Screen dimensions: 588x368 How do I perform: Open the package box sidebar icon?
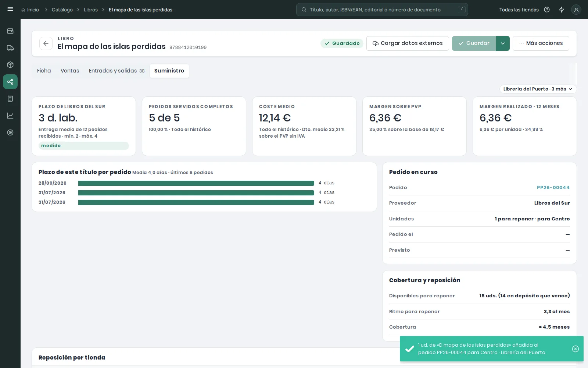10,65
